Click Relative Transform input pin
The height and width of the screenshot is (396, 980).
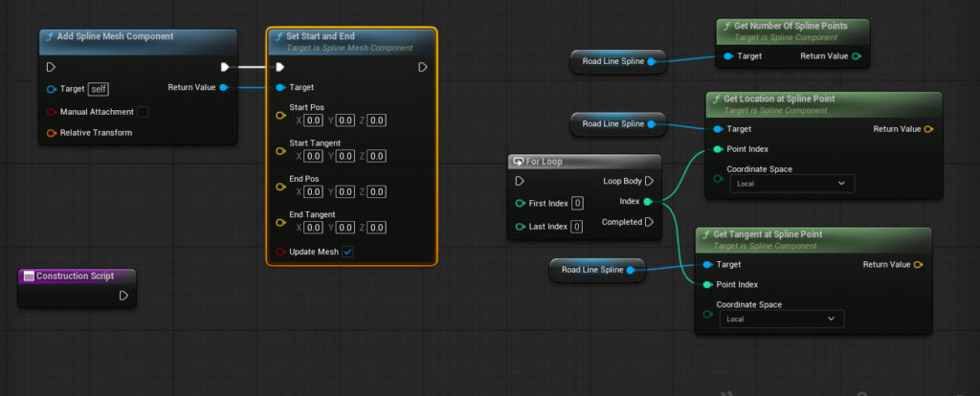(52, 133)
